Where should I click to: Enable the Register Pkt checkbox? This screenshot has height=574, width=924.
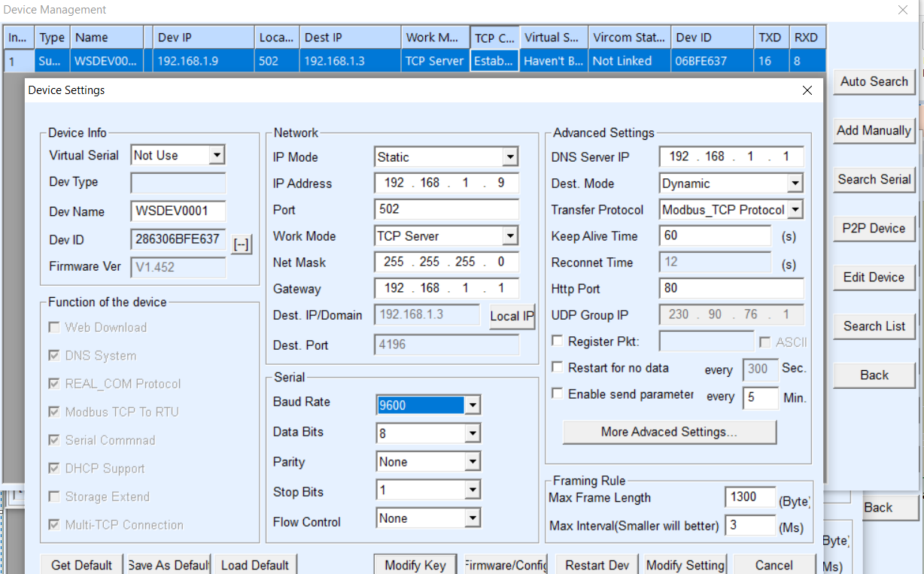point(557,340)
